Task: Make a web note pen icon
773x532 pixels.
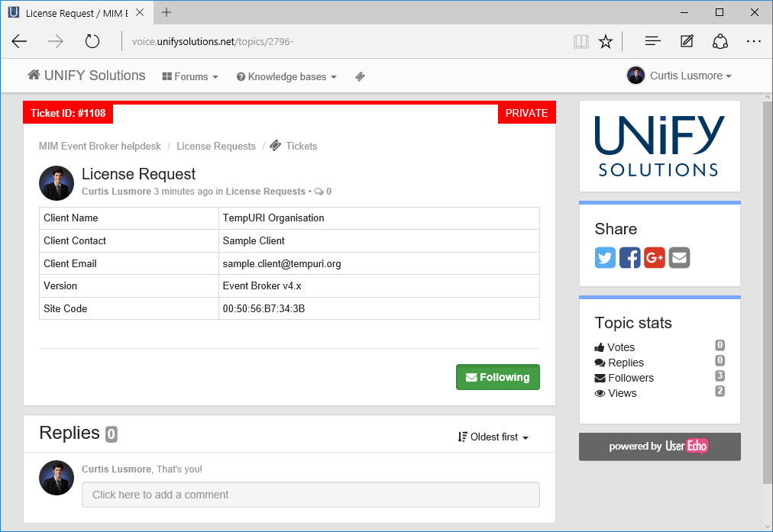Action: pyautogui.click(x=687, y=41)
